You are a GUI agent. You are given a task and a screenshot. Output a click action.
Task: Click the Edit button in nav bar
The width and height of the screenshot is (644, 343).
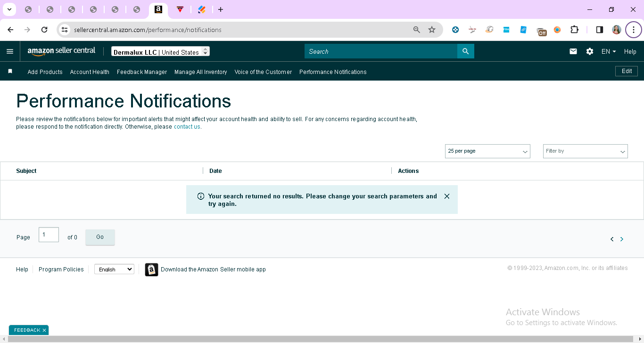pos(627,71)
